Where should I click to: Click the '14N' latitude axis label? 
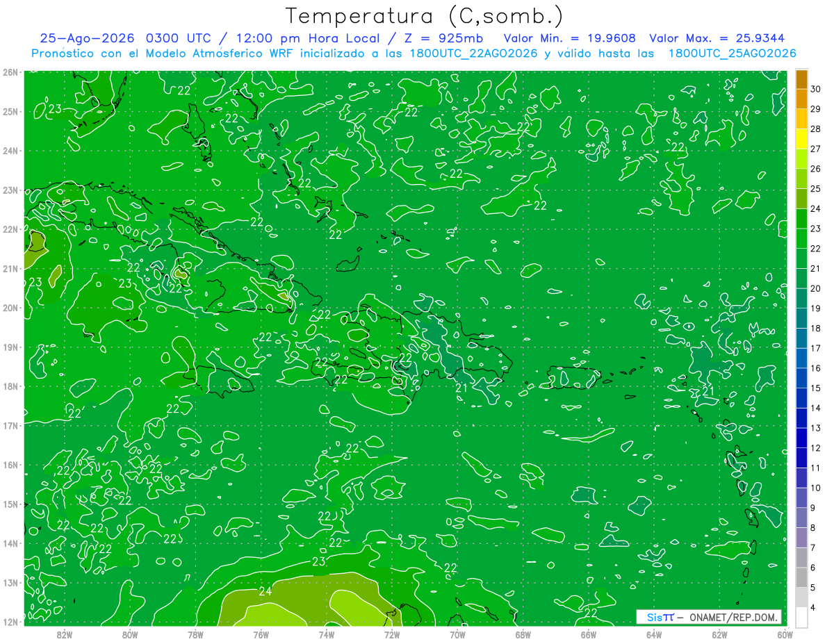point(10,543)
